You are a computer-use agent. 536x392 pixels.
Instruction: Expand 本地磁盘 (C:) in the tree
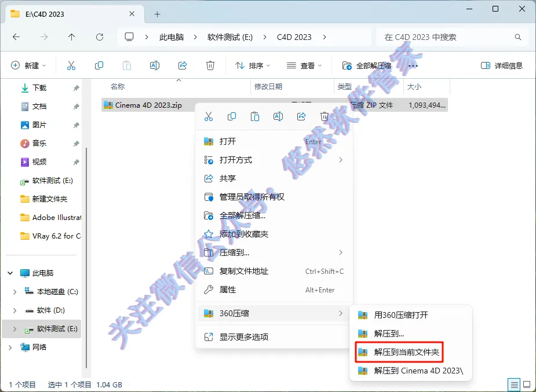point(14,292)
